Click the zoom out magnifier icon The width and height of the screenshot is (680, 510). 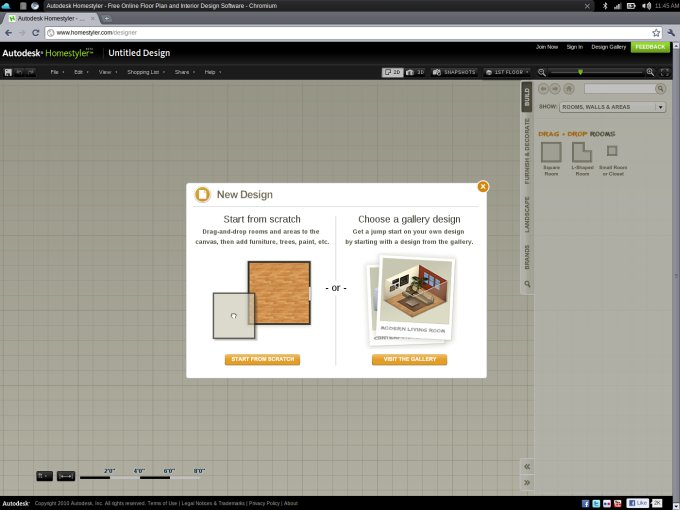[542, 72]
